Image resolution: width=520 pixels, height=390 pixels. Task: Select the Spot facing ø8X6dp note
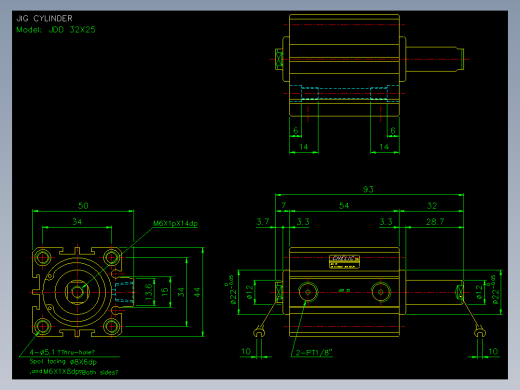pos(63,362)
